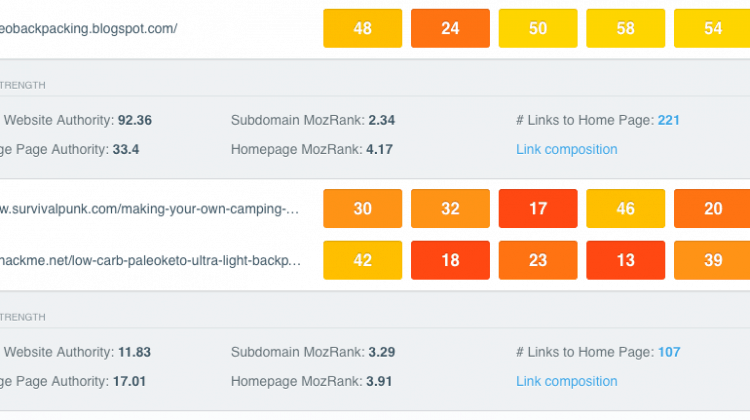Click the 54 score box
750x420 pixels.
712,28
